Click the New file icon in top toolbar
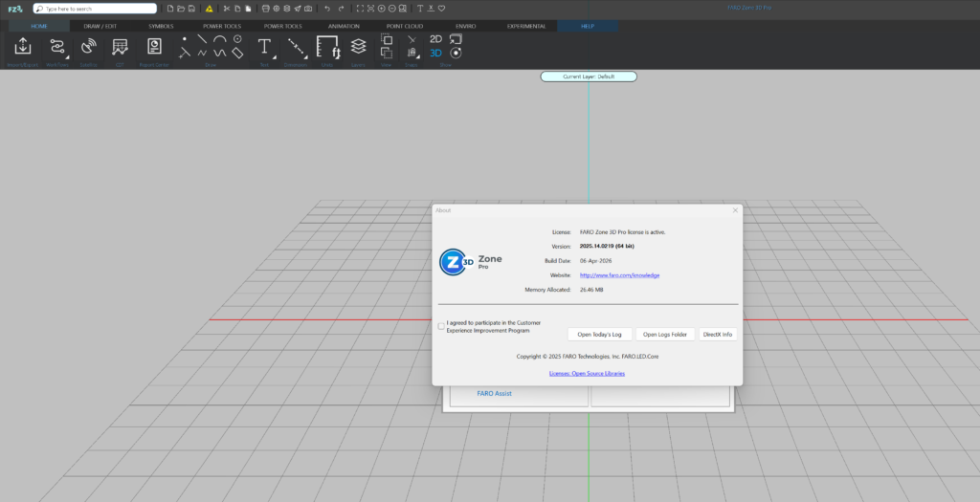980x502 pixels. pos(170,9)
